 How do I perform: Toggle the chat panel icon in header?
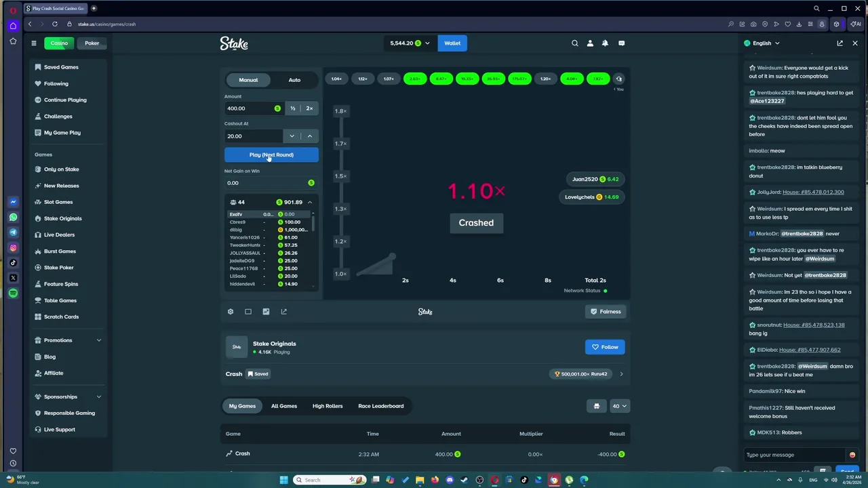point(621,43)
